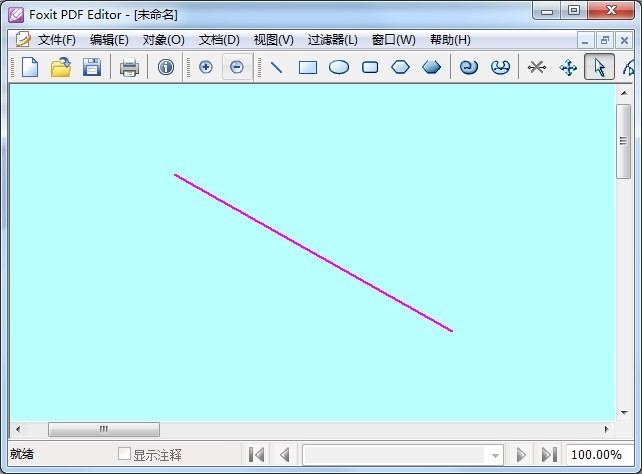Click the horizontal scrollbar right arrow

click(607, 429)
